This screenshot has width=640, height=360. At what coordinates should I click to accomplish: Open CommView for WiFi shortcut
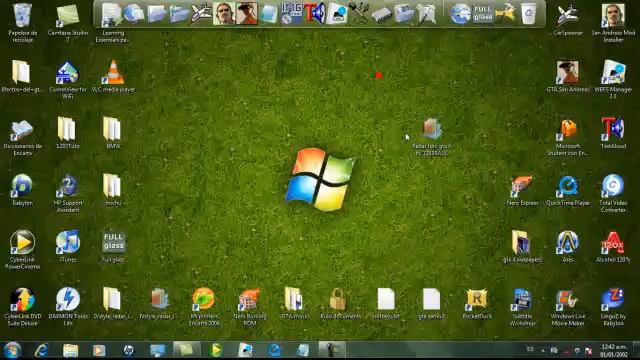pos(68,80)
